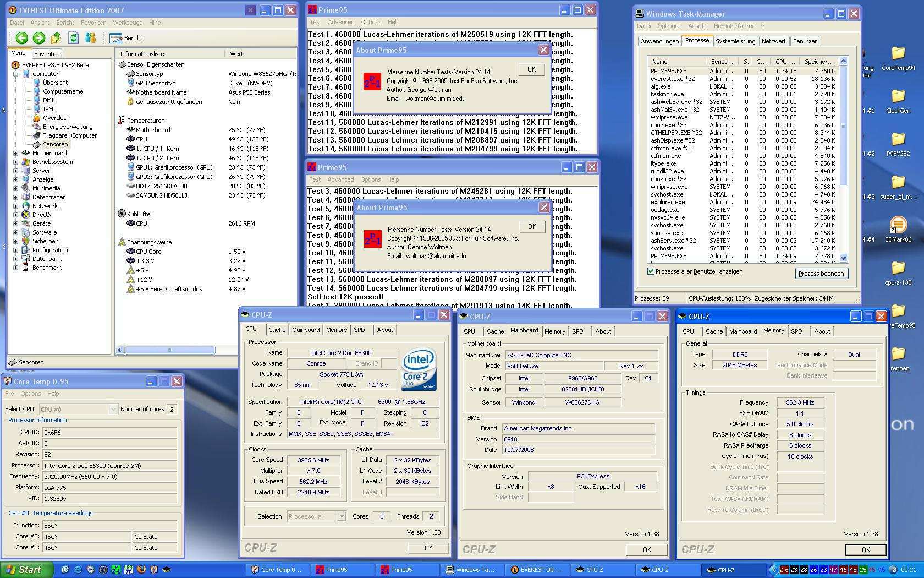Click the Internet Explorer quick launch icon

[x=78, y=570]
